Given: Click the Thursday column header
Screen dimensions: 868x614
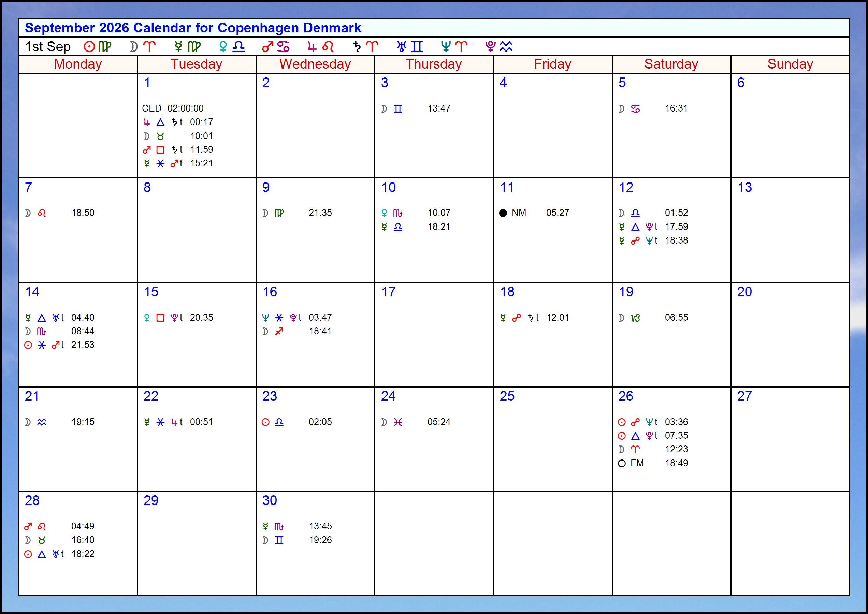Looking at the screenshot, I should tap(434, 64).
